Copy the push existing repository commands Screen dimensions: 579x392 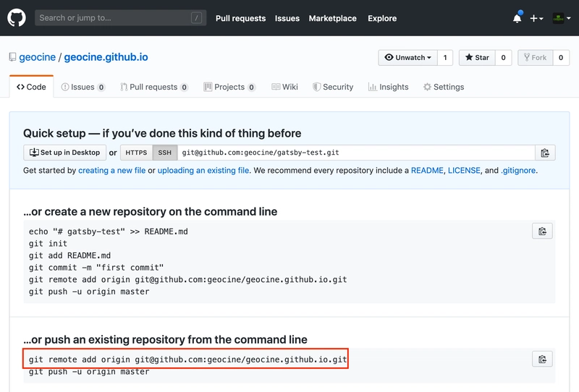coord(542,359)
